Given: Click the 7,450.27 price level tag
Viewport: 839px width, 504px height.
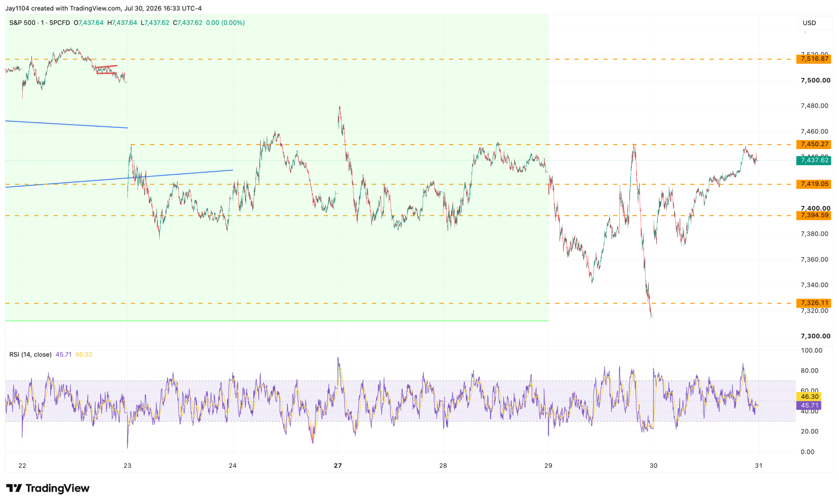Looking at the screenshot, I should coord(813,144).
